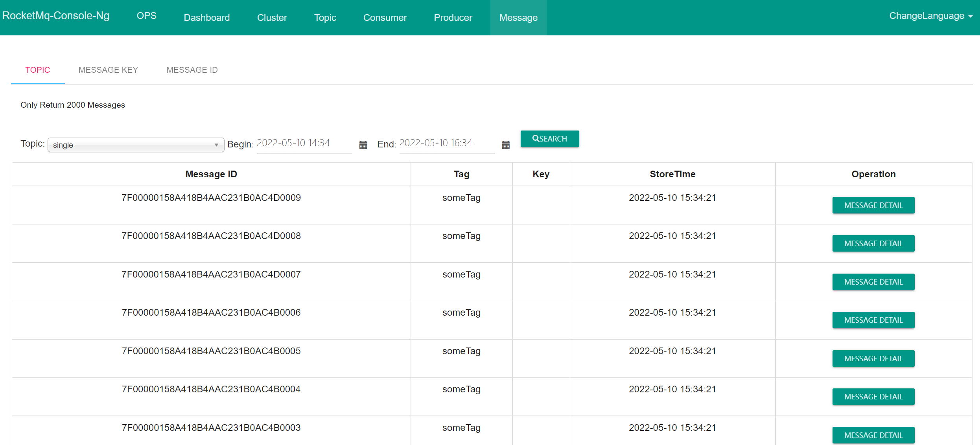This screenshot has width=980, height=445.
Task: Go to the Cluster page
Action: tap(272, 18)
